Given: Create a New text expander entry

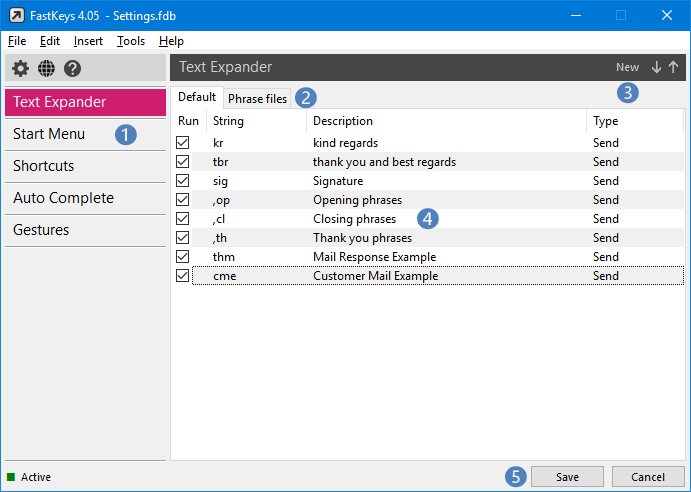Looking at the screenshot, I should [x=627, y=67].
